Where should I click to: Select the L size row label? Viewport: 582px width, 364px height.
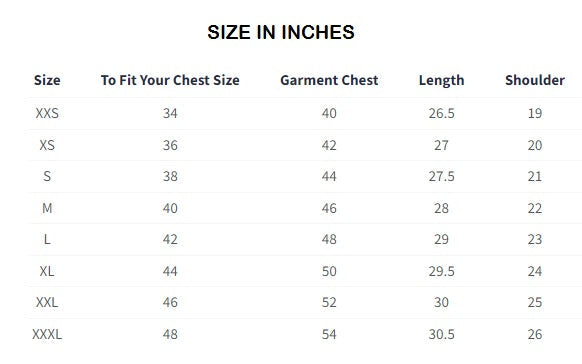tap(47, 239)
